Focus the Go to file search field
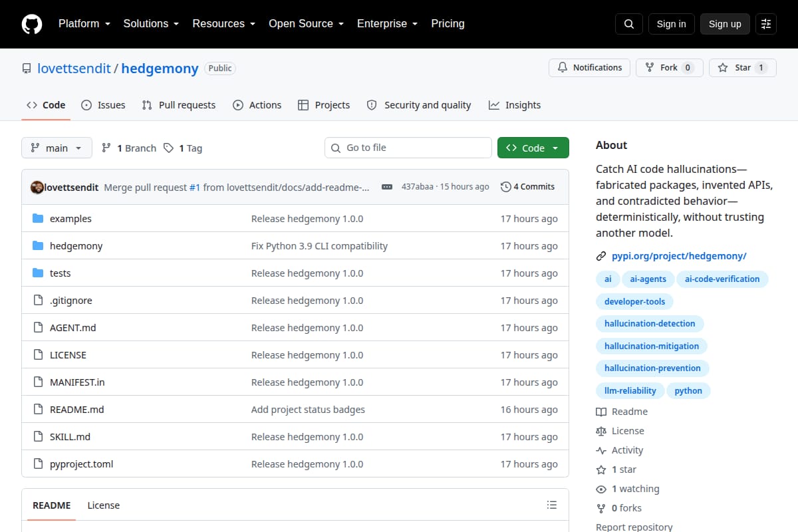 pyautogui.click(x=408, y=148)
